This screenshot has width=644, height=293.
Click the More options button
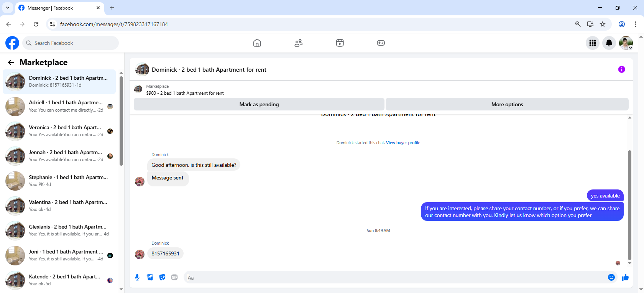point(507,104)
